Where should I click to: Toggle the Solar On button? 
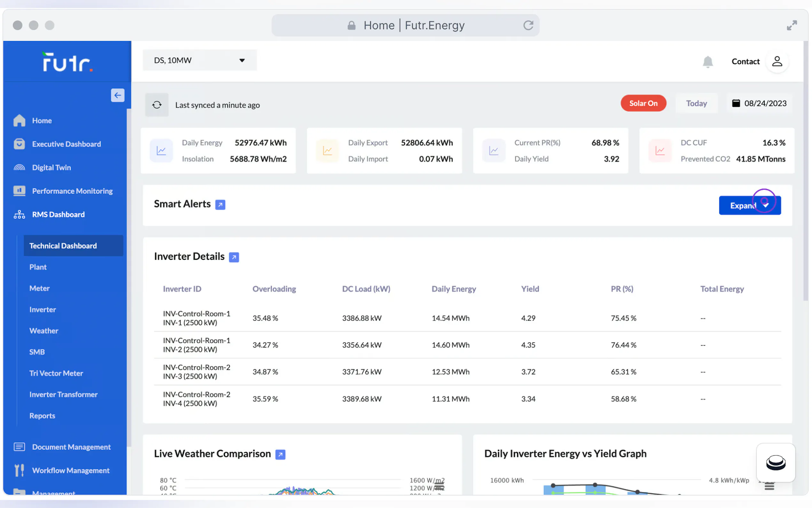point(643,103)
